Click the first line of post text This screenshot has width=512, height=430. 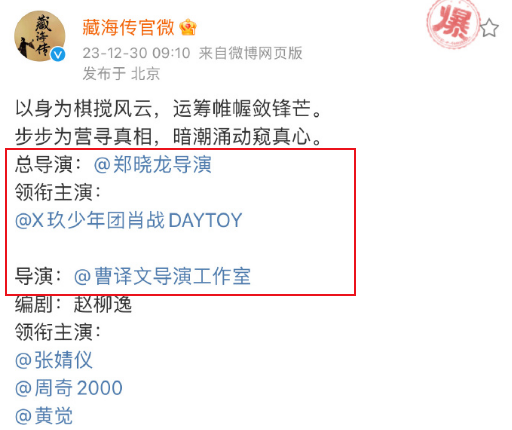coord(169,109)
